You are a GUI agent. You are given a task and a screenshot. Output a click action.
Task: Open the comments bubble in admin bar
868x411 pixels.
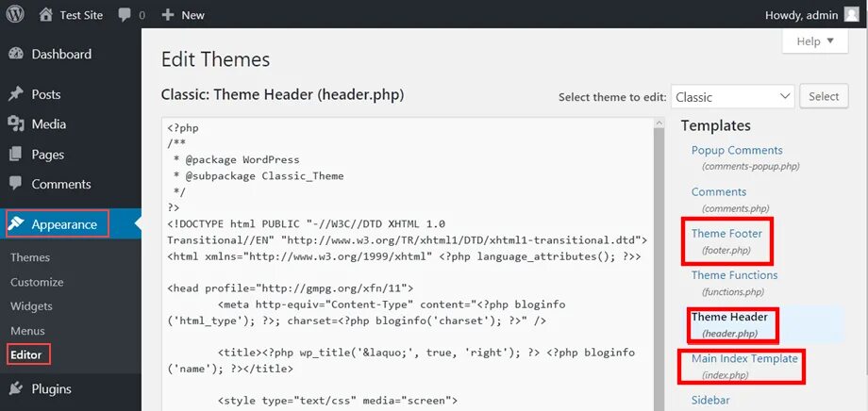pos(125,15)
